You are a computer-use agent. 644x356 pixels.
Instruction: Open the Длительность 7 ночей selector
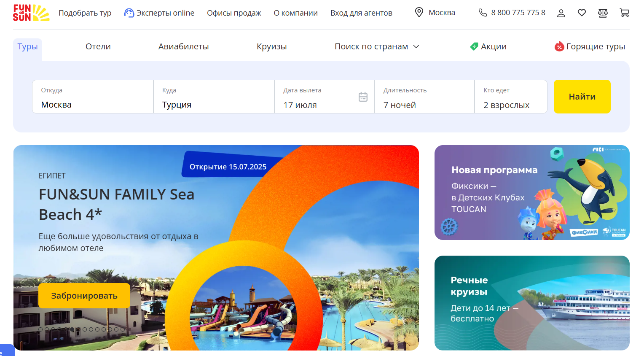point(424,97)
